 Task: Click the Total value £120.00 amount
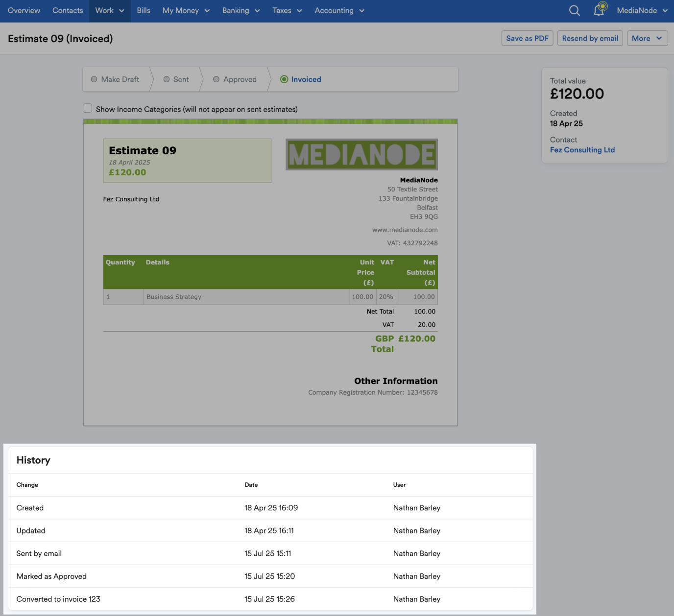click(577, 94)
